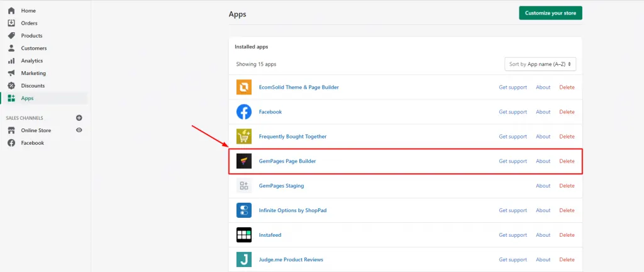This screenshot has height=272, width=644.
Task: Open Online Store sales channel
Action: [x=36, y=130]
